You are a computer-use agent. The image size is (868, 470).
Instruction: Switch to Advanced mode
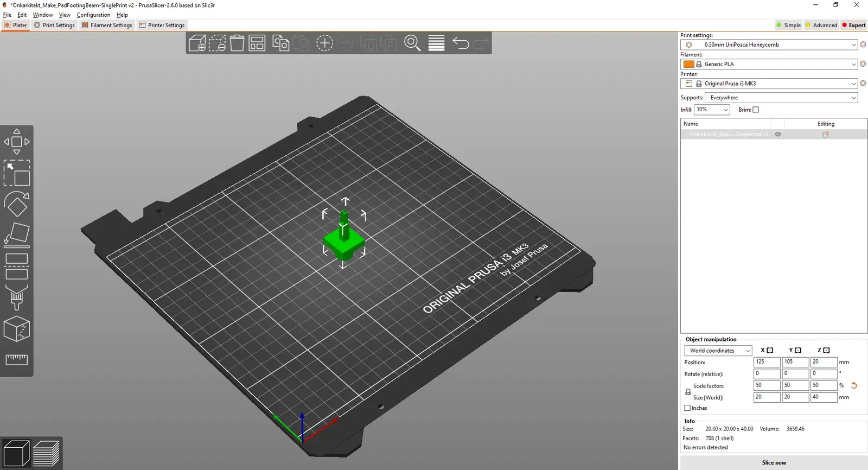tap(821, 25)
